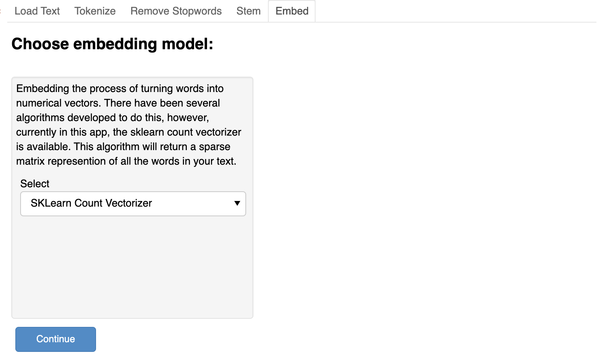Click the Choose embedding model heading
This screenshot has width=615, height=364.
112,44
